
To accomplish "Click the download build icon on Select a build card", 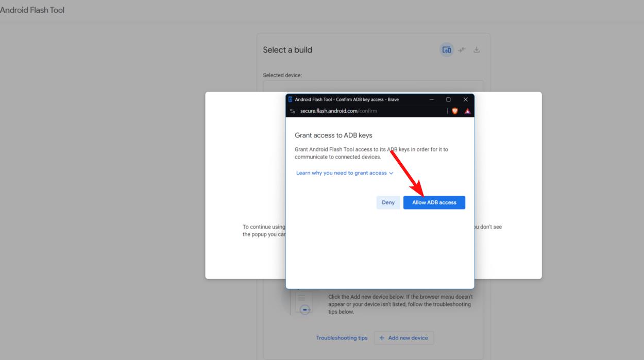I will (x=477, y=49).
